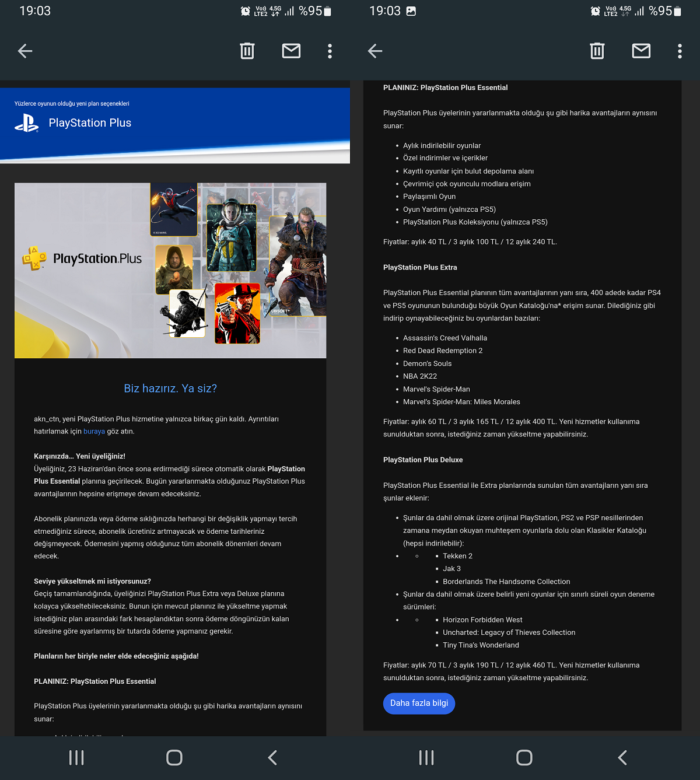Tap 'Marvel's Spider-Man: Miles Morales' list item
The width and height of the screenshot is (700, 780).
[461, 402]
